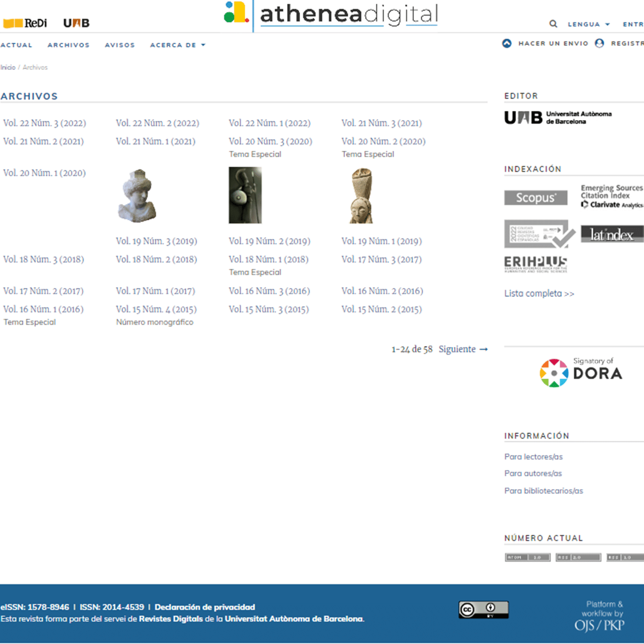Click the Latindex badge

612,235
